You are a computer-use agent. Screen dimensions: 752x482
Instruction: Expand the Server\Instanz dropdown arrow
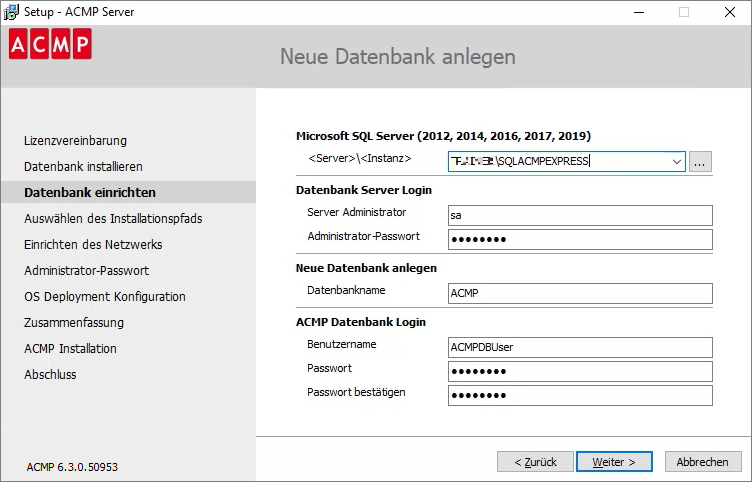click(676, 161)
